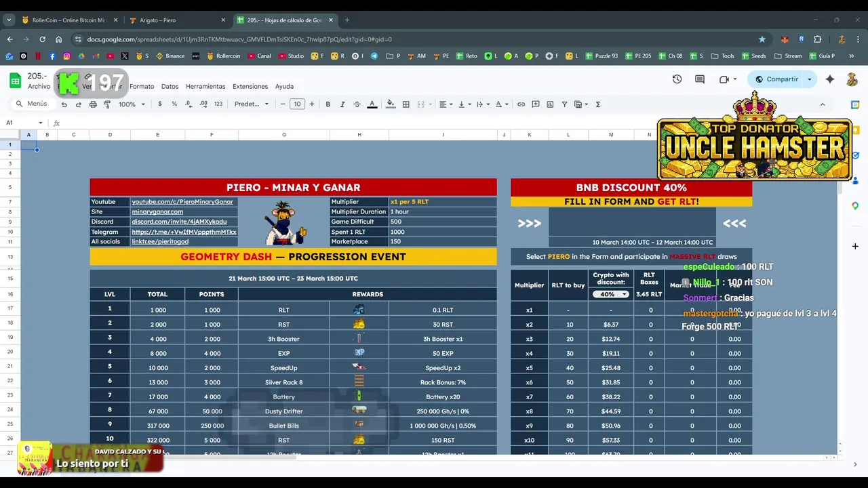Open the Formato menu
Viewport: 868px width, 488px height.
pyautogui.click(x=142, y=87)
